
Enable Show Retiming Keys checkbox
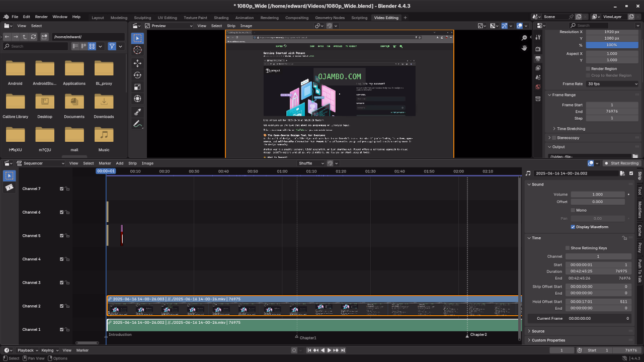[568, 248]
